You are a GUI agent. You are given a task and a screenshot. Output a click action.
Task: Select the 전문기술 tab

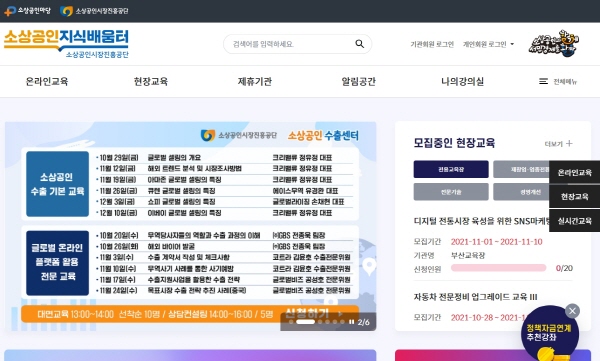click(x=451, y=192)
